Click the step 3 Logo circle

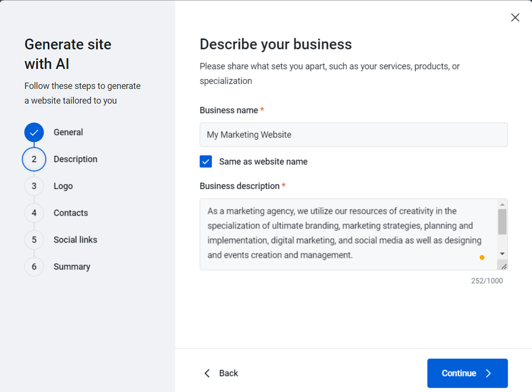click(34, 186)
